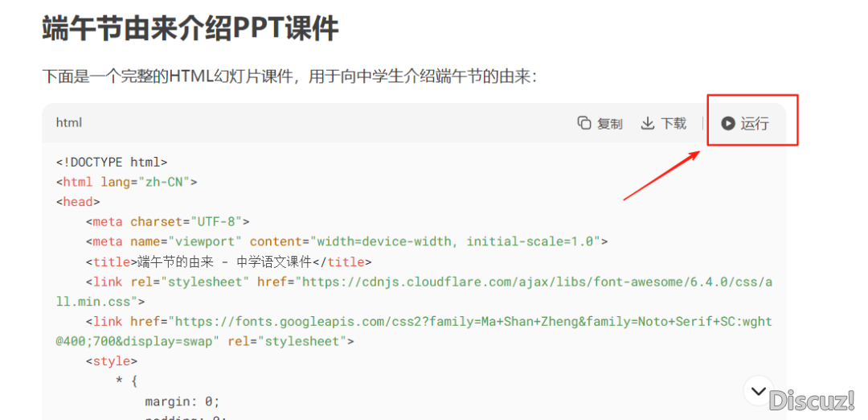
Task: Click the meta charset UTF-8 line
Action: [x=168, y=221]
